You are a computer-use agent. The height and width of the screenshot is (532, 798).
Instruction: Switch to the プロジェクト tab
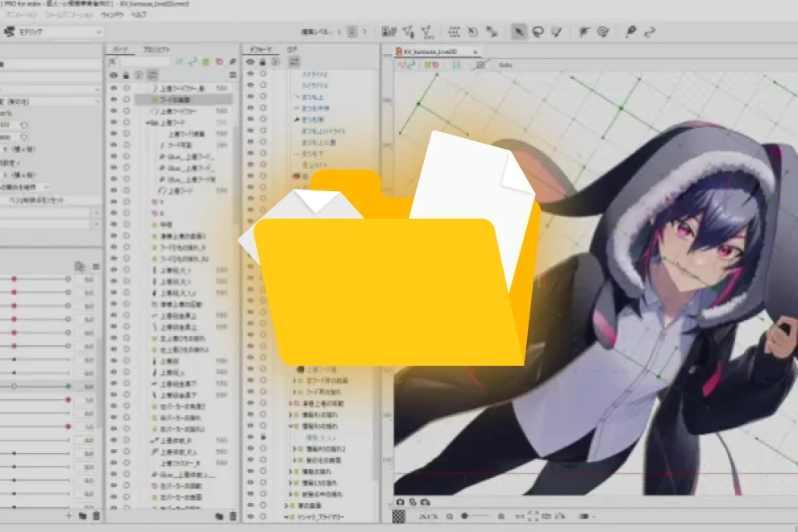155,49
